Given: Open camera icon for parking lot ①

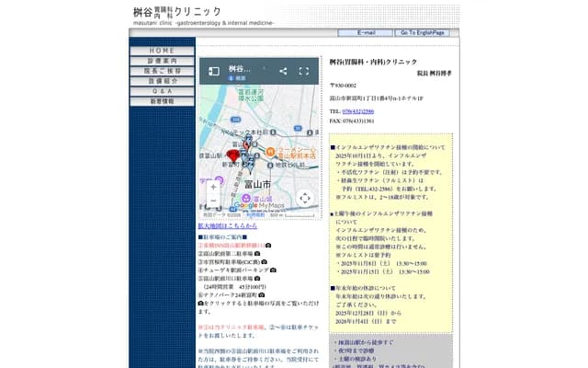Looking at the screenshot, I should [268, 246].
